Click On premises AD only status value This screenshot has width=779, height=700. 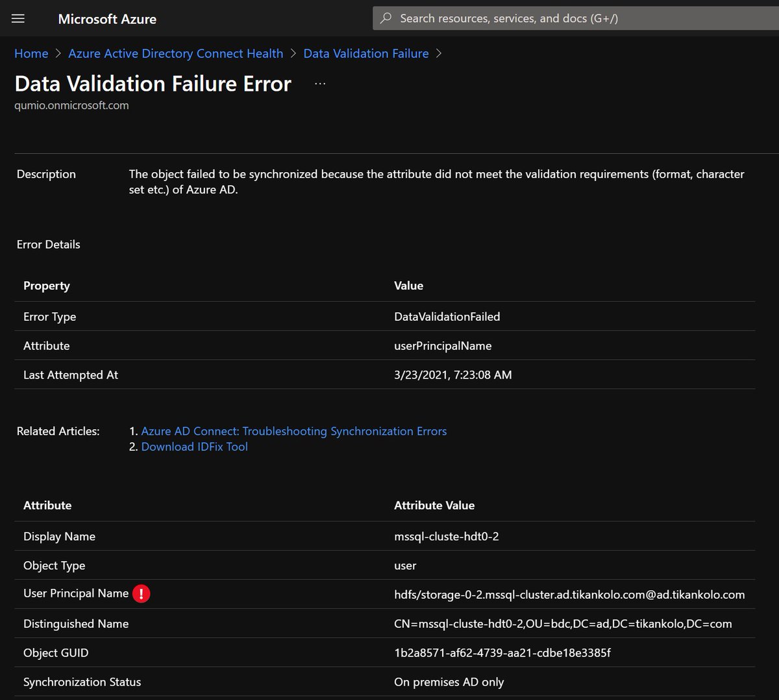pos(449,682)
